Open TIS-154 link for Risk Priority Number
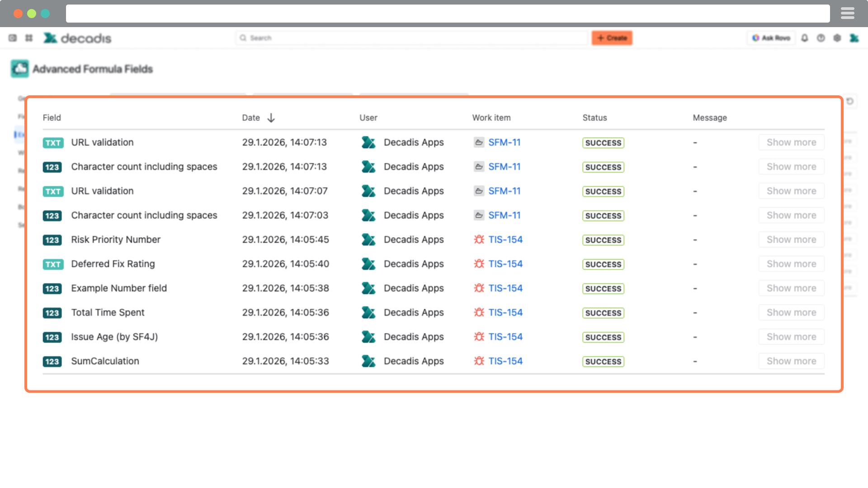This screenshot has height=488, width=868. click(x=505, y=239)
